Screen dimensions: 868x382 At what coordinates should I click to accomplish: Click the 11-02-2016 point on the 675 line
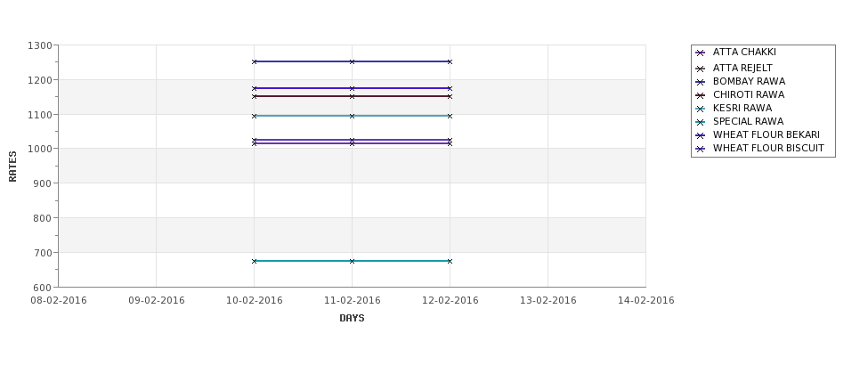coord(352,261)
